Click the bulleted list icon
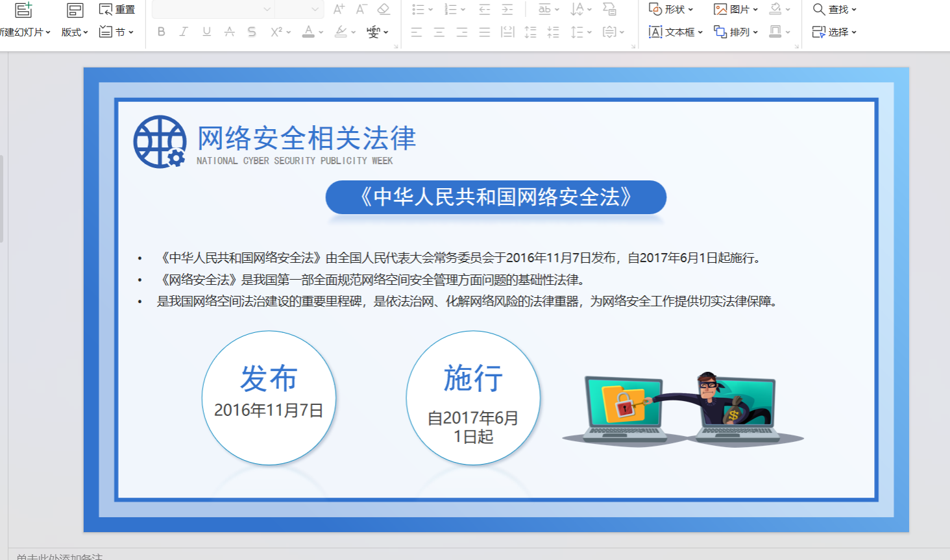This screenshot has height=560, width=950. point(418,9)
